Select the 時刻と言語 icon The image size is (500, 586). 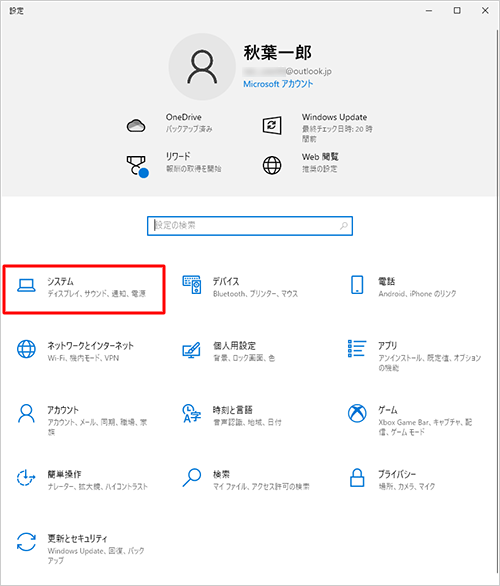[192, 413]
